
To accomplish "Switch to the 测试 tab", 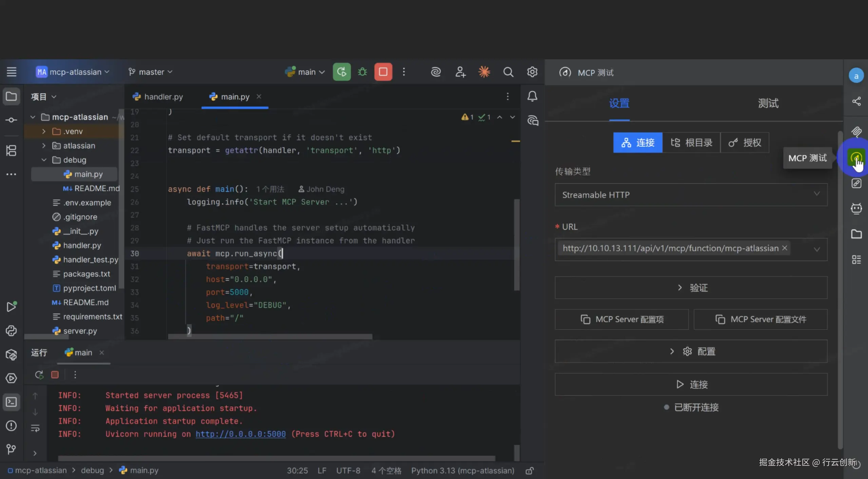I will (x=768, y=103).
